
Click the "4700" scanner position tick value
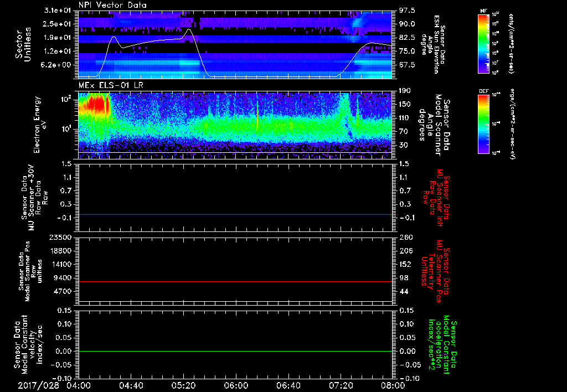pyautogui.click(x=63, y=291)
